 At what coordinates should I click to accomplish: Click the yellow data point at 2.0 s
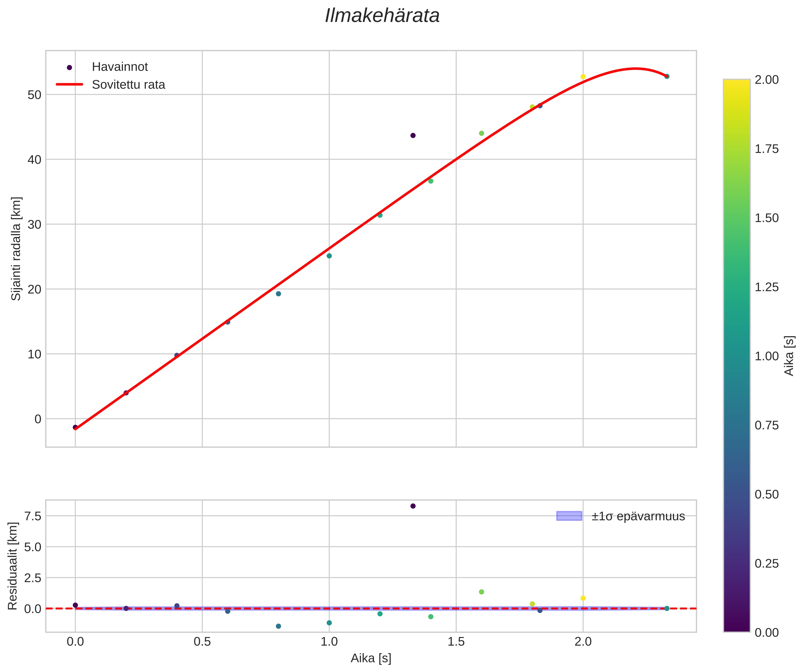[x=583, y=77]
